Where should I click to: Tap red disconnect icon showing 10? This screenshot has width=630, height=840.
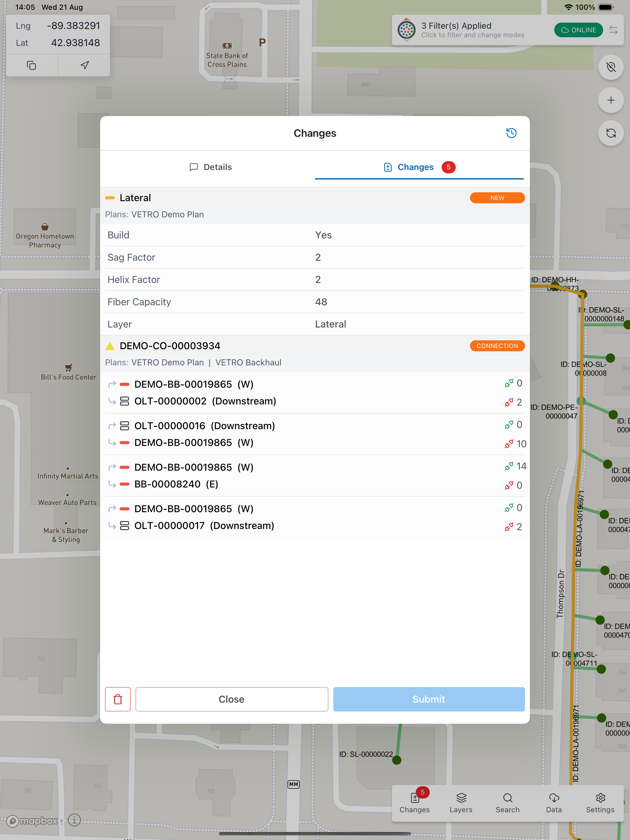[509, 444]
